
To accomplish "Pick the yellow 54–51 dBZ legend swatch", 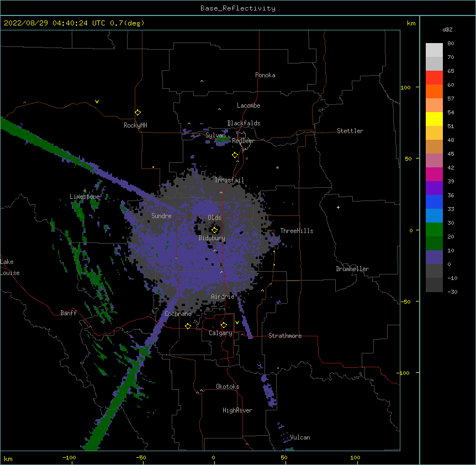I will tap(434, 119).
